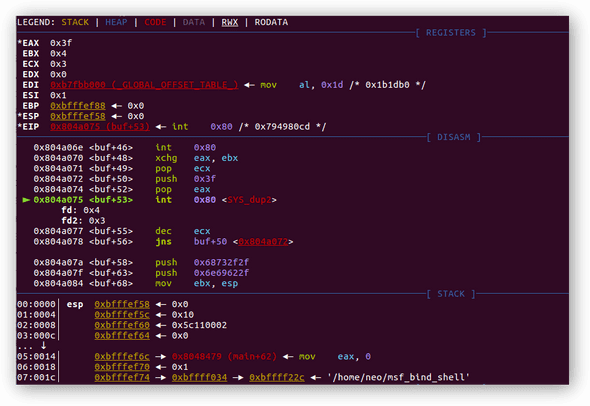Select the EAX register value 0x3f
The height and width of the screenshot is (406, 590).
(x=61, y=43)
